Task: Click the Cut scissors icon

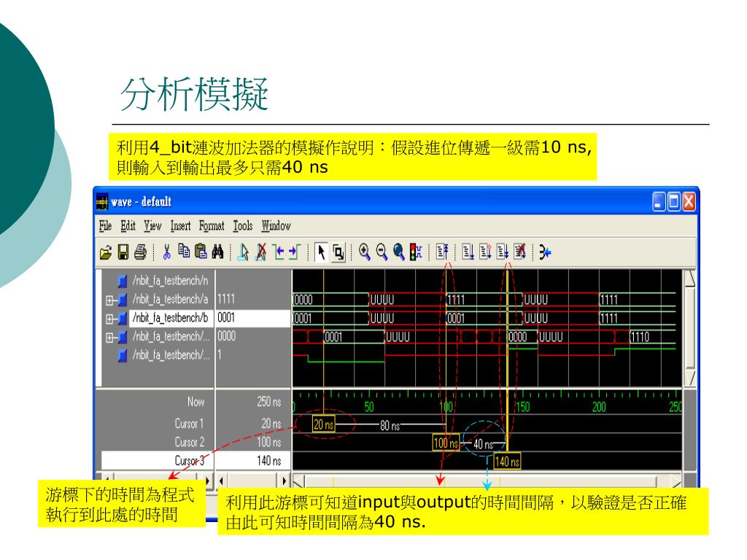Action: [x=167, y=252]
